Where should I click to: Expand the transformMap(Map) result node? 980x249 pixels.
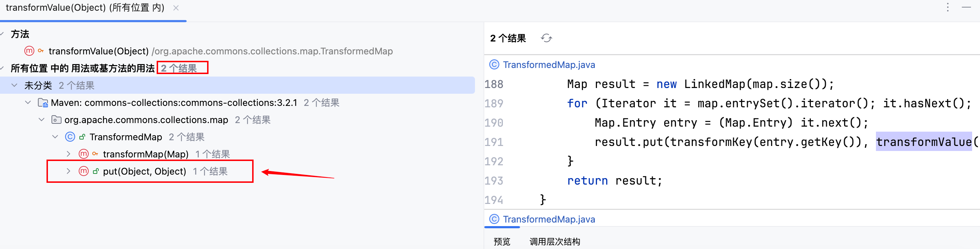click(x=68, y=154)
